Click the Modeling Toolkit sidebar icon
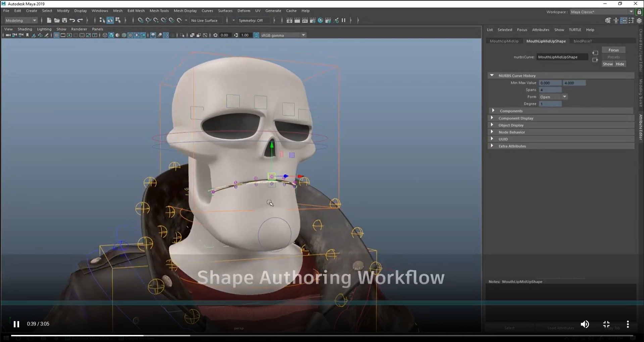The width and height of the screenshot is (644, 342). [x=608, y=20]
